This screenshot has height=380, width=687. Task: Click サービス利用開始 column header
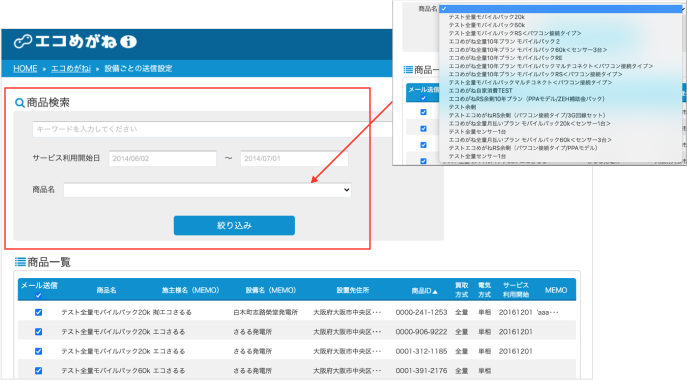[516, 290]
